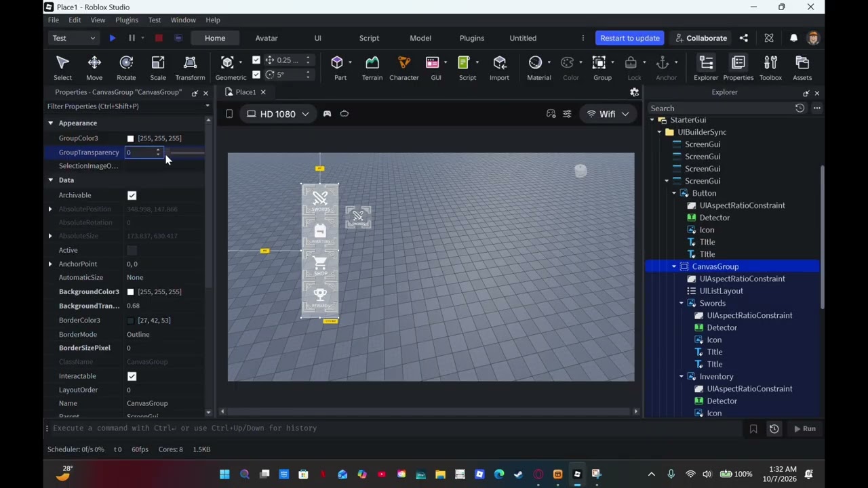Collapse the Appearance section
Viewport: 868px width, 488px height.
[x=50, y=123]
